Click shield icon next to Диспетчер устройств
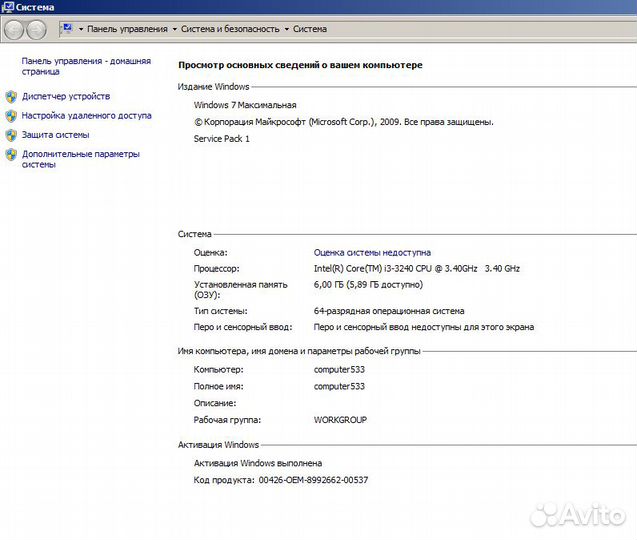 point(11,97)
